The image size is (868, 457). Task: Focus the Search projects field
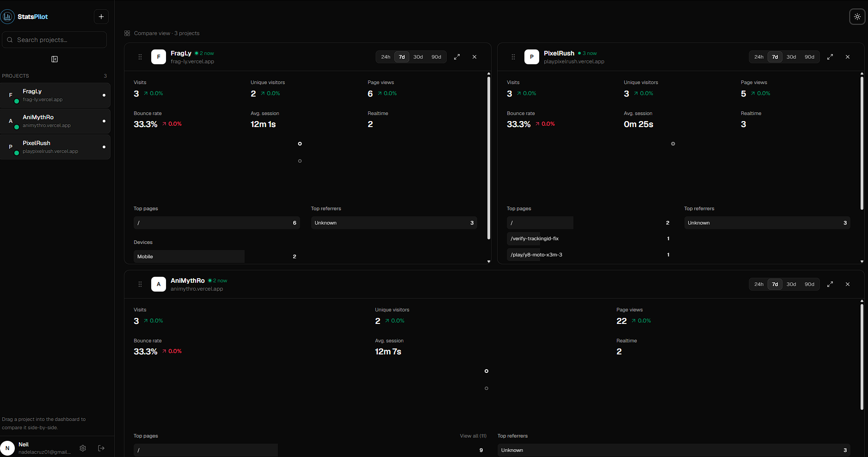pos(55,40)
